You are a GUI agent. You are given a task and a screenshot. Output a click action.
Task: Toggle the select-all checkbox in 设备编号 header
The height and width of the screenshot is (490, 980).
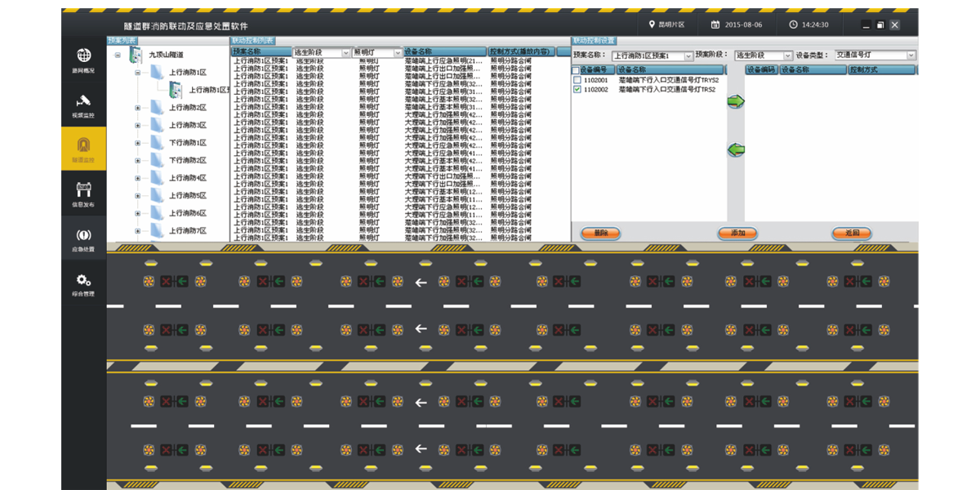click(576, 70)
